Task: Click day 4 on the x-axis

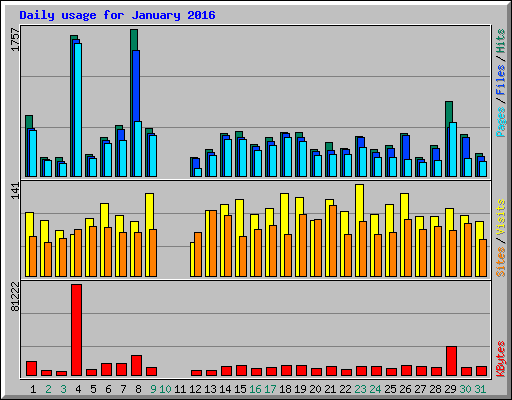Action: click(x=78, y=389)
